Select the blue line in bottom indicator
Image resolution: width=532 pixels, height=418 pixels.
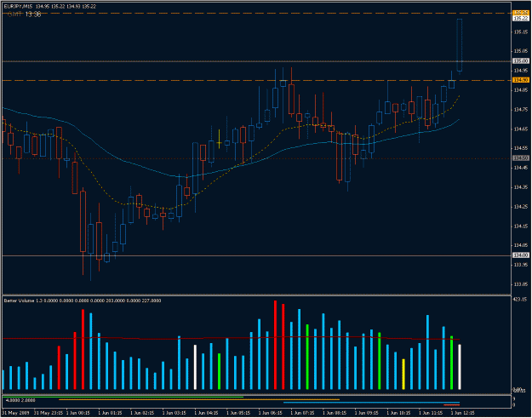click(x=371, y=403)
